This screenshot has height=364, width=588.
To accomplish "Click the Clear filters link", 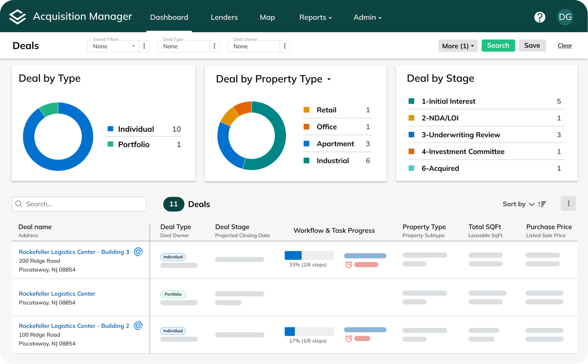I will pos(565,46).
